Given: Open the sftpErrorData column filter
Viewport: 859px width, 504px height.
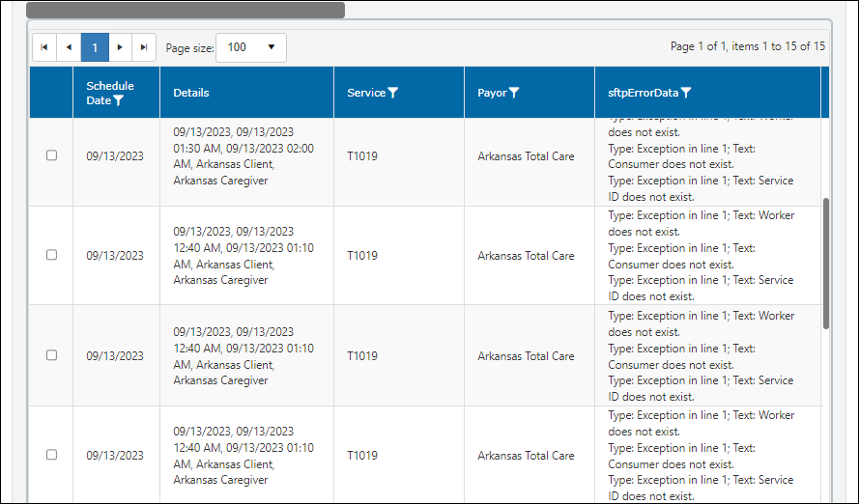Looking at the screenshot, I should [686, 93].
